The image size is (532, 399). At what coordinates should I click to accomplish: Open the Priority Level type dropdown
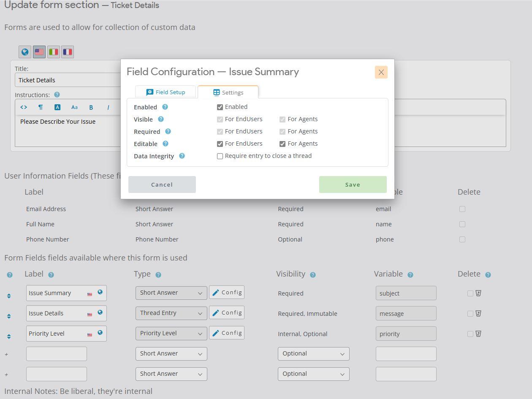[x=171, y=333]
